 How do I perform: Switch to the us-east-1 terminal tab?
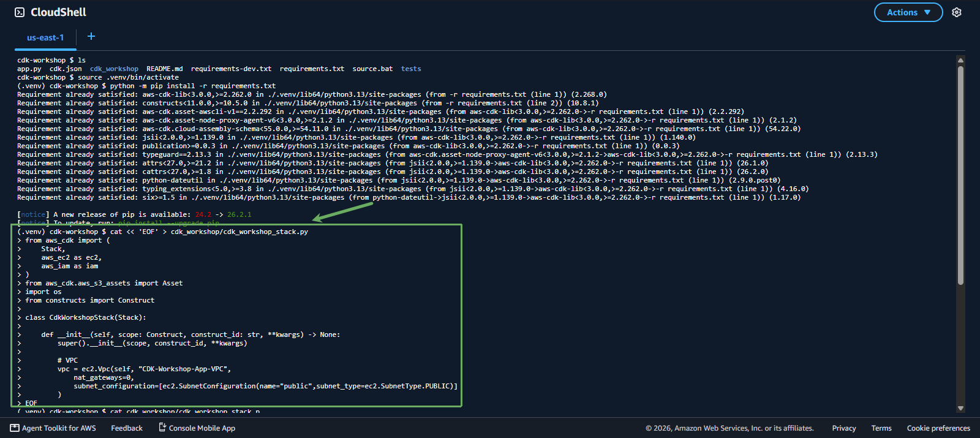point(45,38)
